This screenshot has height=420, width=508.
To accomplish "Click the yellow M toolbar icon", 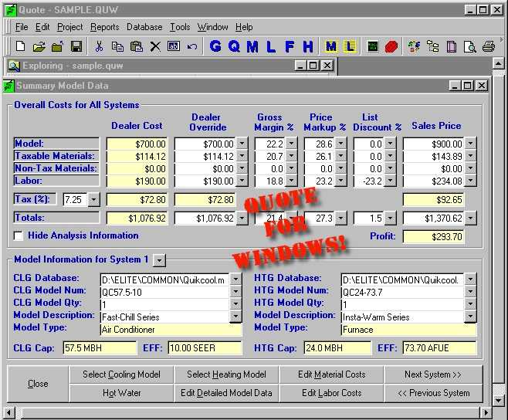I will coord(331,46).
